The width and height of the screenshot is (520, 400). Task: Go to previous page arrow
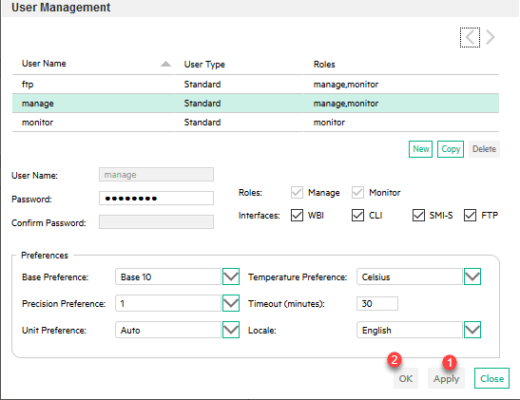click(x=470, y=37)
